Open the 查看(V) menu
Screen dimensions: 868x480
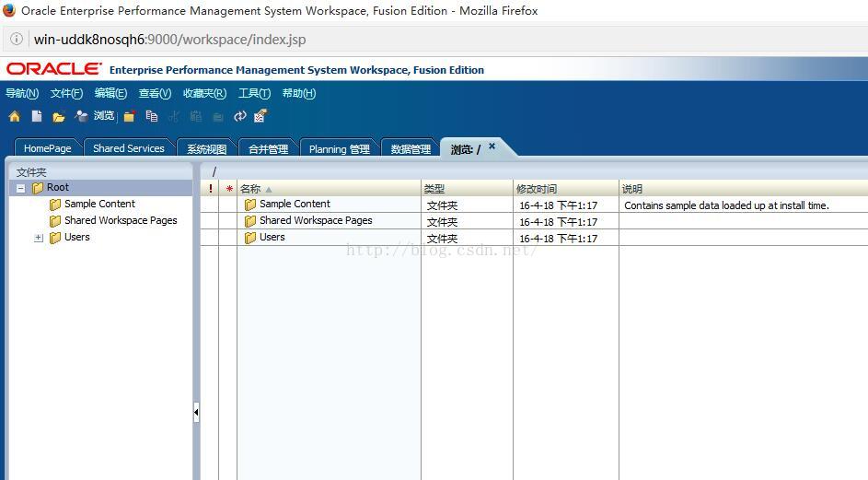[155, 93]
